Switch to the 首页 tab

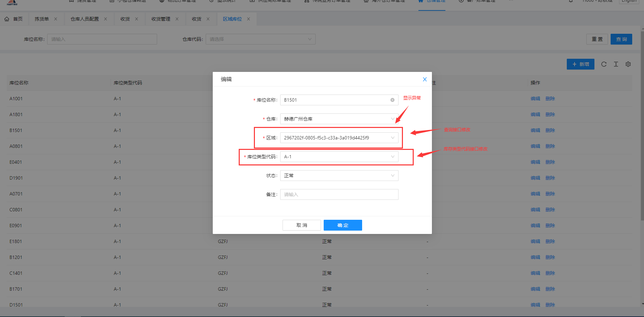[14, 19]
